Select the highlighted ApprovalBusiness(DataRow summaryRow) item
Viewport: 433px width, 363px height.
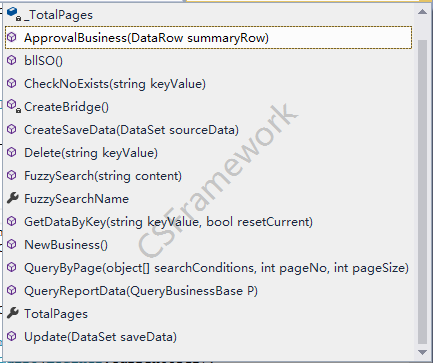point(209,37)
